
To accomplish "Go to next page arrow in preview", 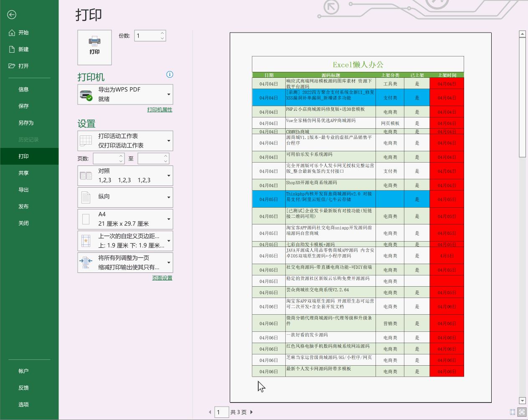I will click(251, 412).
